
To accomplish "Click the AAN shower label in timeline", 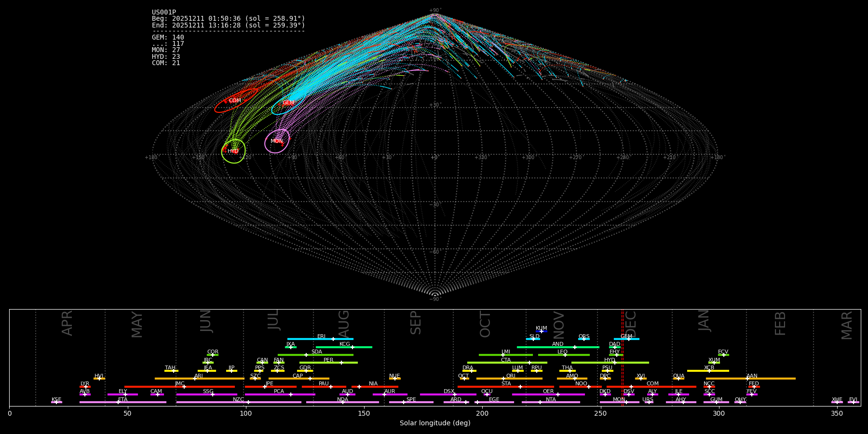I will 752,376.
